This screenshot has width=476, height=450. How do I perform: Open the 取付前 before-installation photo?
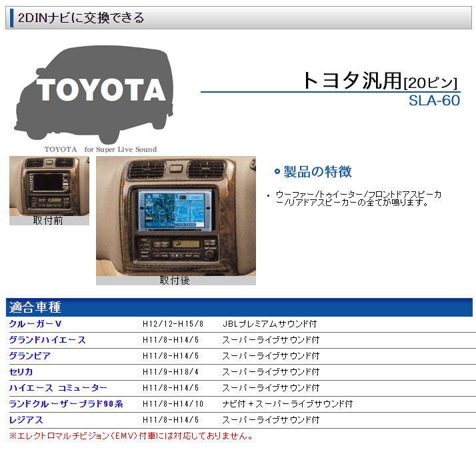pyautogui.click(x=49, y=186)
